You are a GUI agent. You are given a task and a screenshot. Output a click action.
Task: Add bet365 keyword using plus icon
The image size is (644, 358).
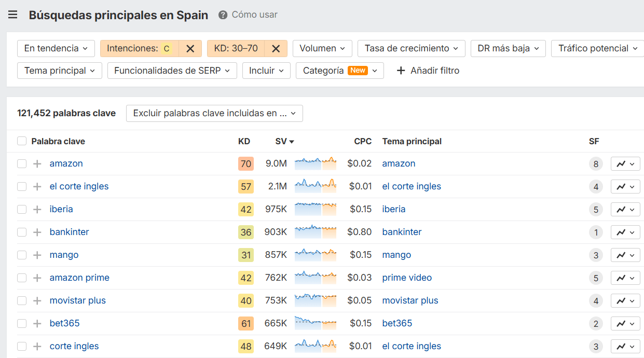pyautogui.click(x=37, y=324)
